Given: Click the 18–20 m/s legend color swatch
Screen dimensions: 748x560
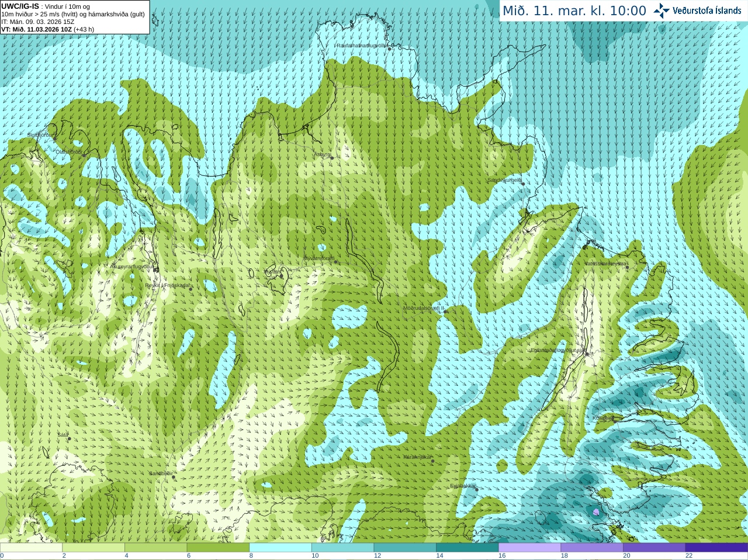Looking at the screenshot, I should (x=592, y=548).
